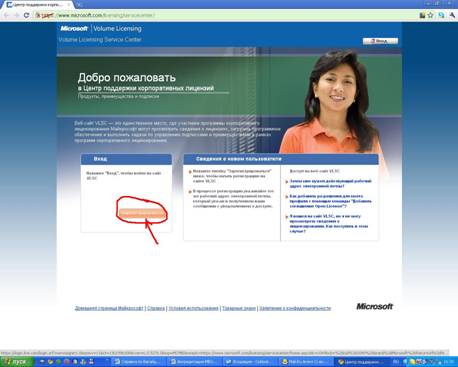Switch to the Mail.Ru Агент taskbar window
The image size is (458, 367).
306,362
